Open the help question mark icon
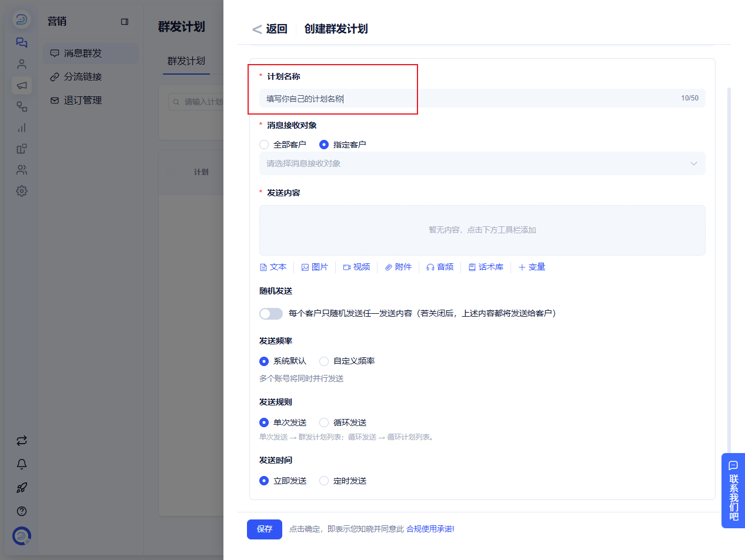745x560 pixels. point(22,511)
